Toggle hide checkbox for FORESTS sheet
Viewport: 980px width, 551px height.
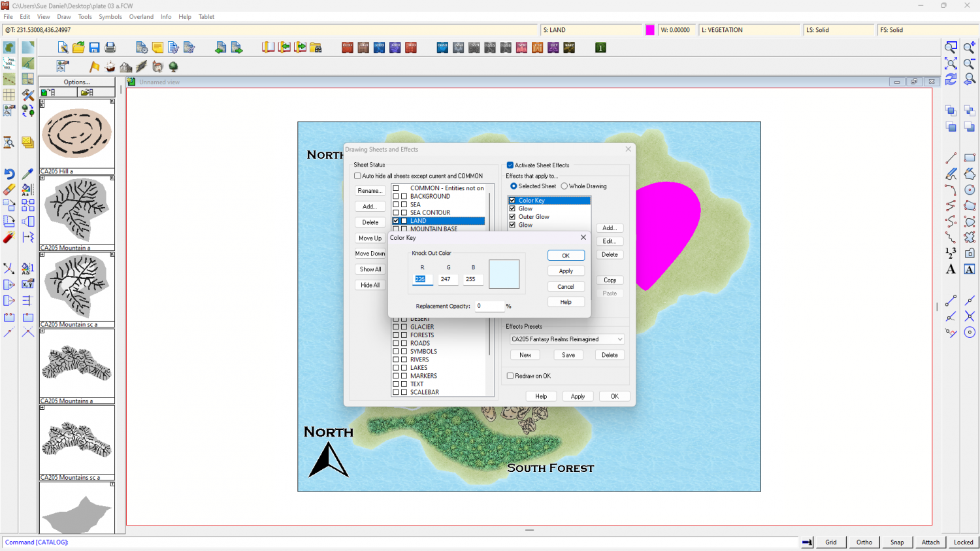coord(404,335)
